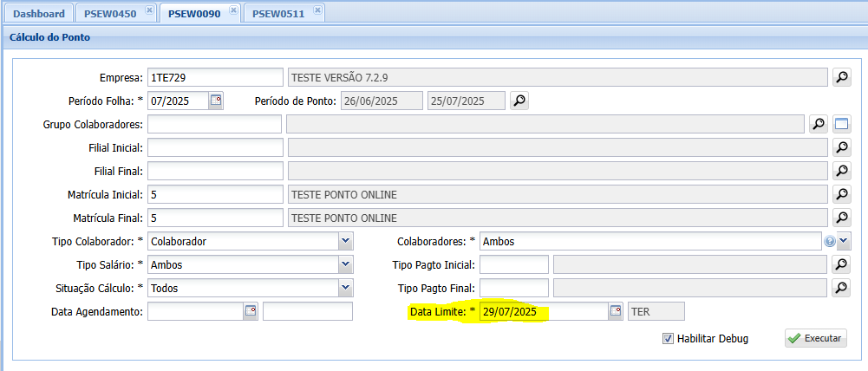The height and width of the screenshot is (371, 868).
Task: Close the PSEW0090 tab
Action: tap(233, 10)
